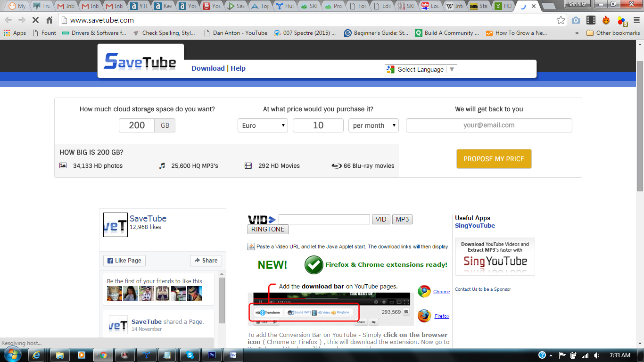This screenshot has height=362, width=644.
Task: Open the Help menu link
Action: pos(238,68)
